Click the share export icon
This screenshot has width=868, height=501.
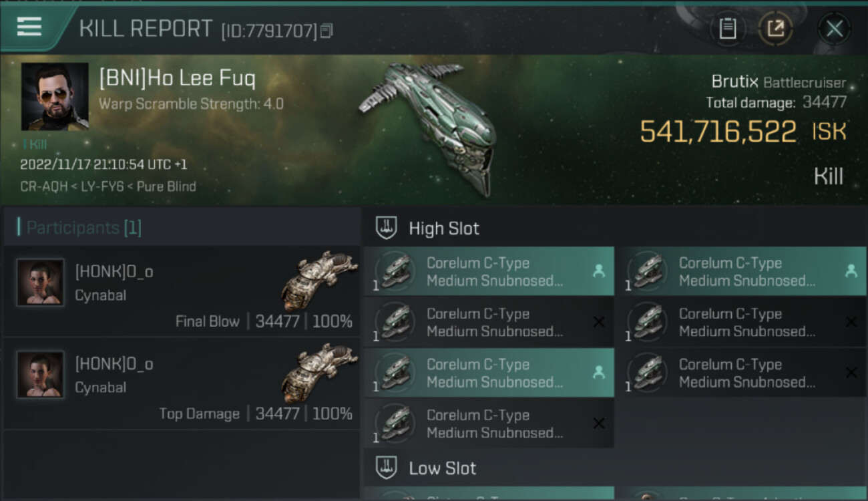coord(775,29)
